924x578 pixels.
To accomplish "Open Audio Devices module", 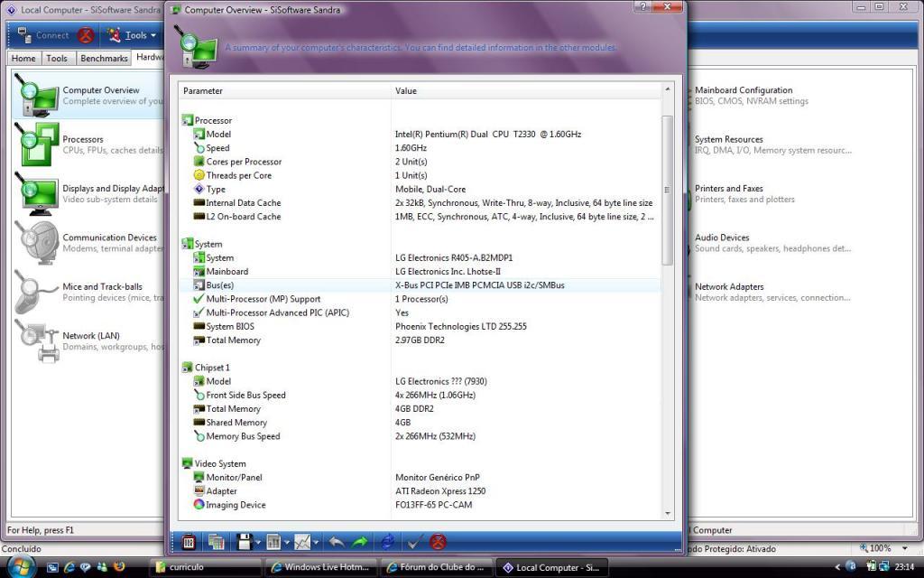I will [772, 242].
